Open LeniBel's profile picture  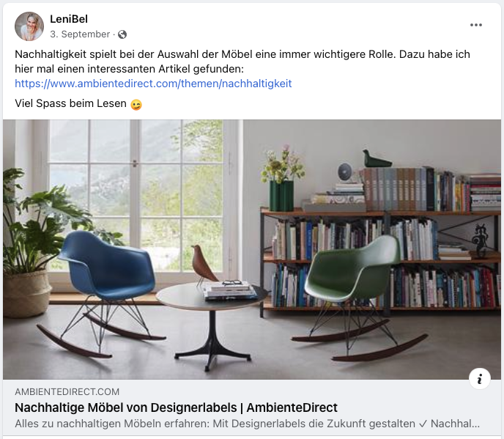[x=29, y=26]
